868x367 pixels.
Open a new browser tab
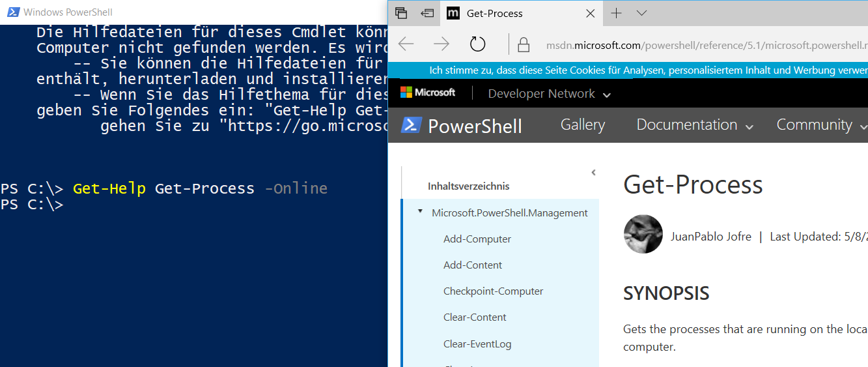pos(617,13)
